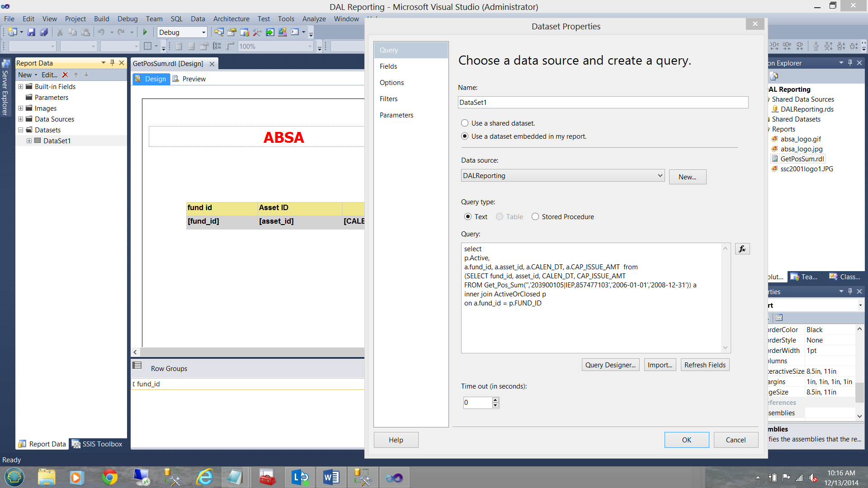The width and height of the screenshot is (868, 488).
Task: Increase the time out spinner value
Action: click(x=495, y=399)
